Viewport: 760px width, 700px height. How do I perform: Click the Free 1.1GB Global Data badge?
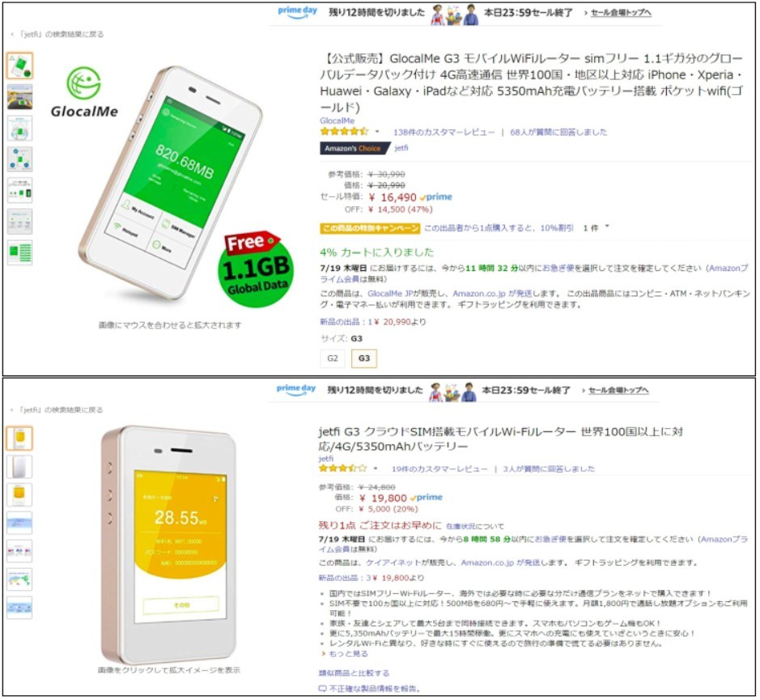pos(257,269)
